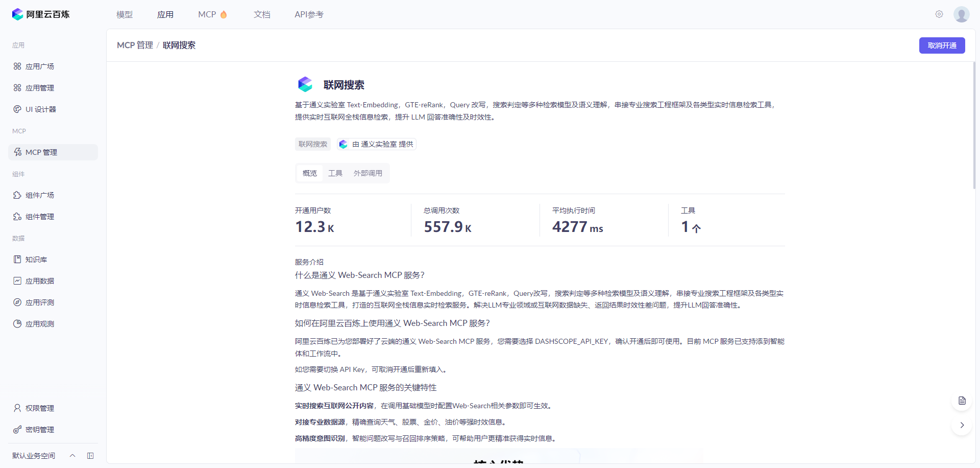This screenshot has width=980, height=468.
Task: Open the MCP top menu
Action: click(x=207, y=14)
